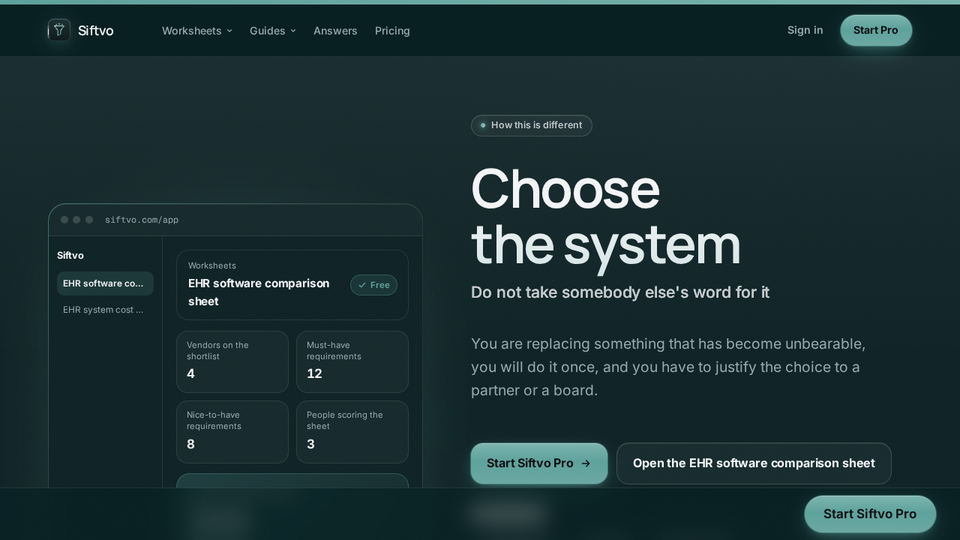
Task: Click the Vendors on the shortlist card
Action: point(232,362)
